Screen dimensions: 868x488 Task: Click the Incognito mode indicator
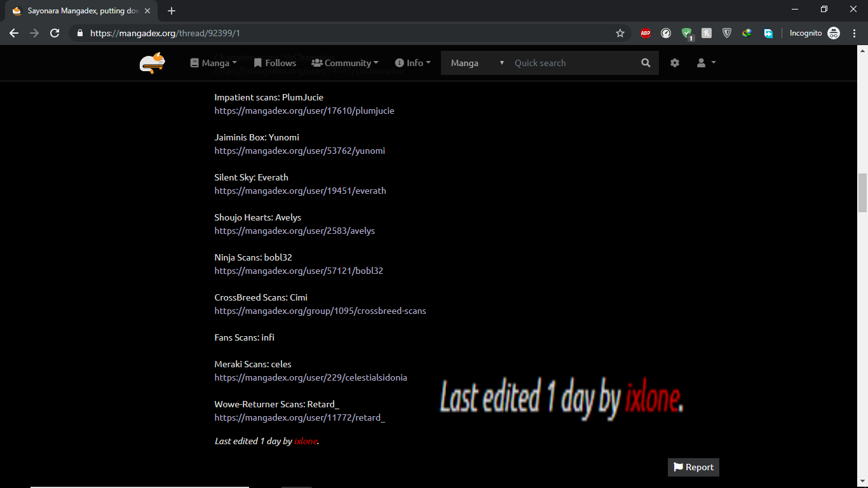pyautogui.click(x=815, y=33)
